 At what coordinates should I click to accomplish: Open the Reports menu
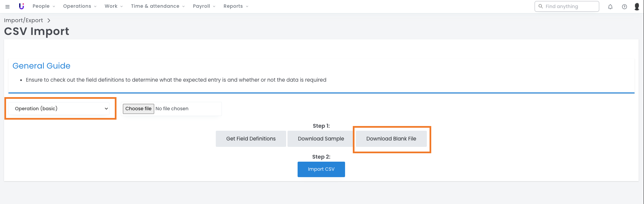236,6
